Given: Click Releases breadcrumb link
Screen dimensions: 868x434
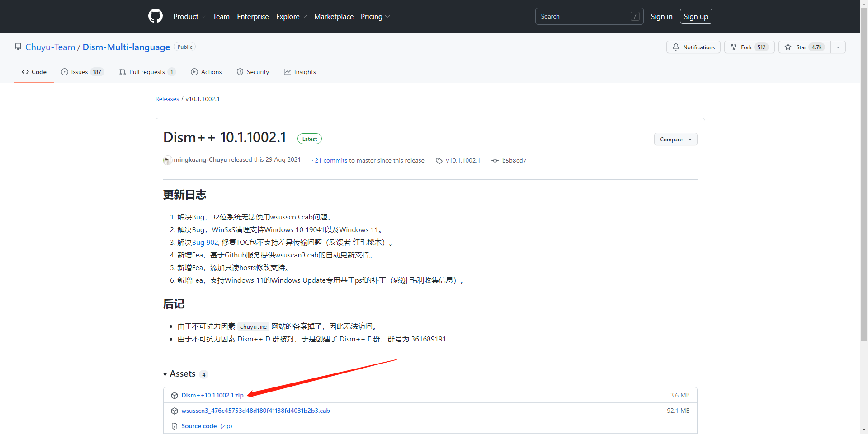Looking at the screenshot, I should 167,99.
